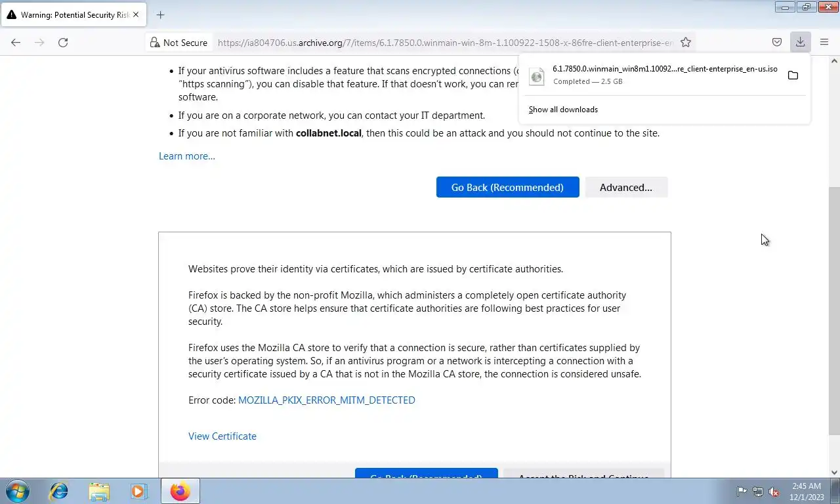Click Show all downloads

pyautogui.click(x=563, y=110)
